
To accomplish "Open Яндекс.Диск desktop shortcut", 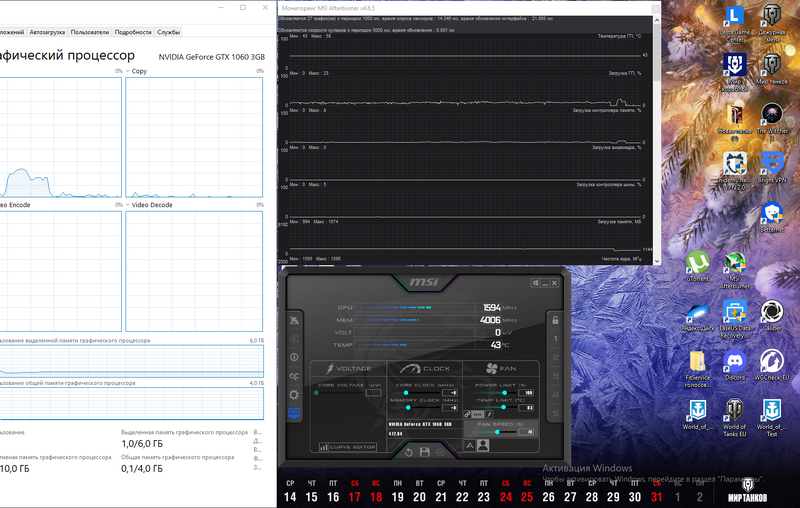I will 697,316.
